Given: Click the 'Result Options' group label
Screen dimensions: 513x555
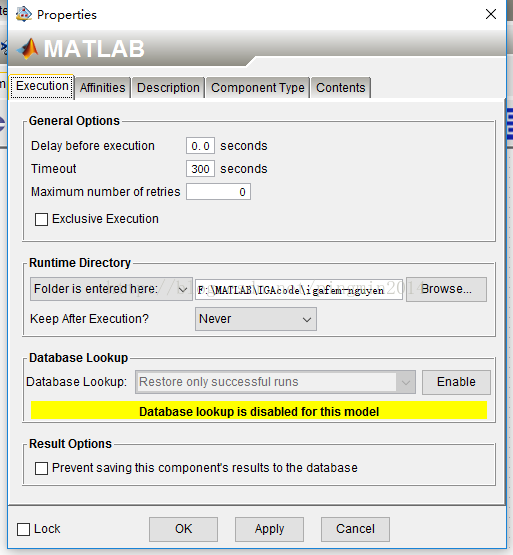Looking at the screenshot, I should (70, 444).
